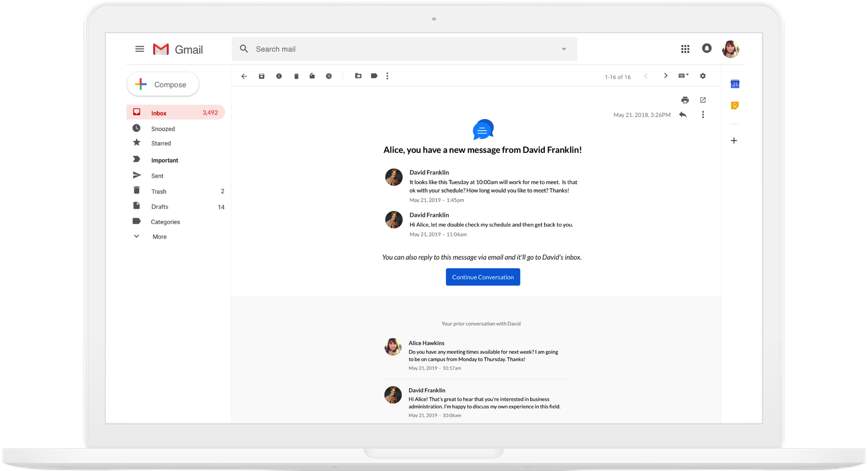The width and height of the screenshot is (868, 471).
Task: Click the Labels tag icon in the toolbar
Action: pos(374,76)
